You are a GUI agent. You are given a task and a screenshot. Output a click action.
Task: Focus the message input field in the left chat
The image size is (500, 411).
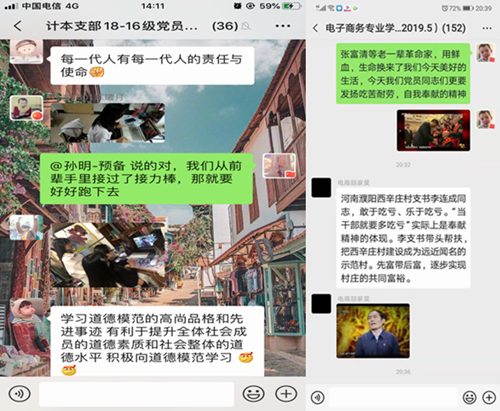tap(136, 394)
